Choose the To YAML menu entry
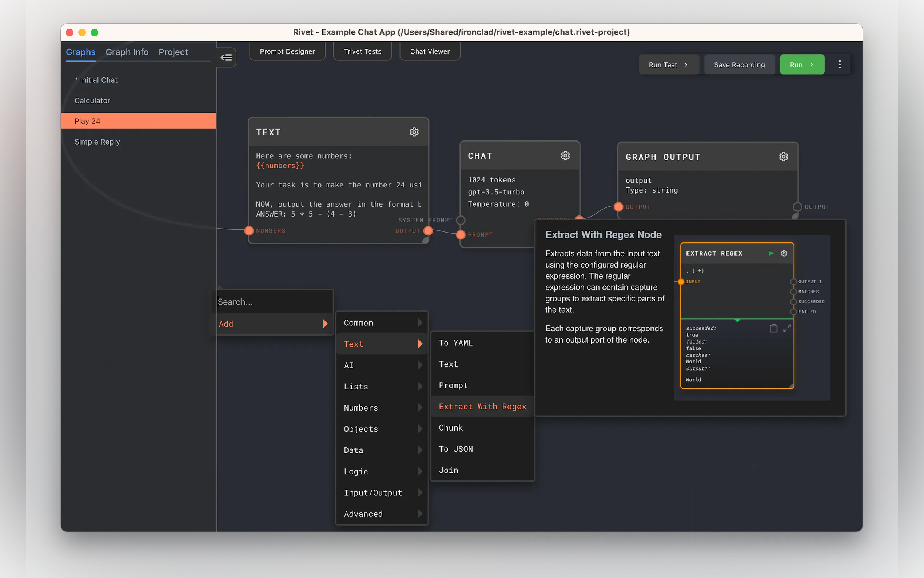Image resolution: width=924 pixels, height=578 pixels. click(x=455, y=343)
